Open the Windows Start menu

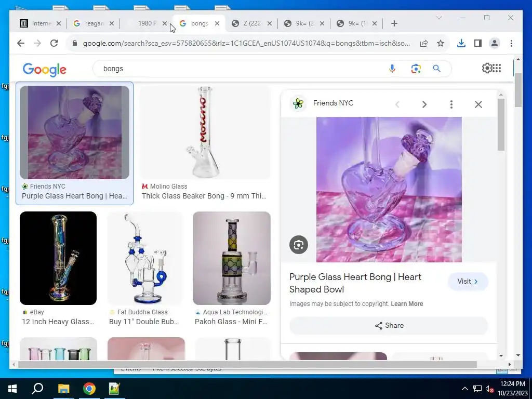12,389
